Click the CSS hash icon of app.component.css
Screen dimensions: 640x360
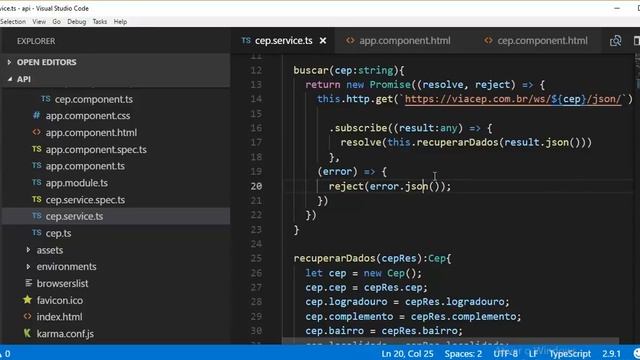(x=37, y=116)
